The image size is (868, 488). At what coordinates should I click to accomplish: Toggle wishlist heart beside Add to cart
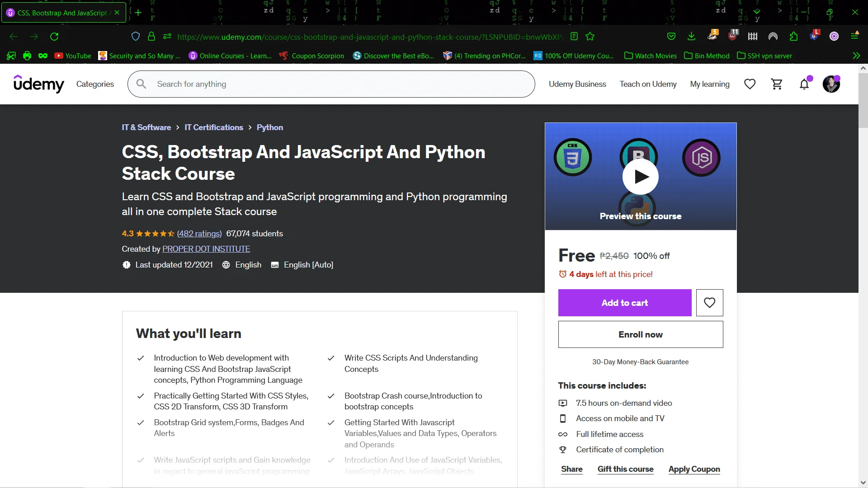(x=709, y=303)
